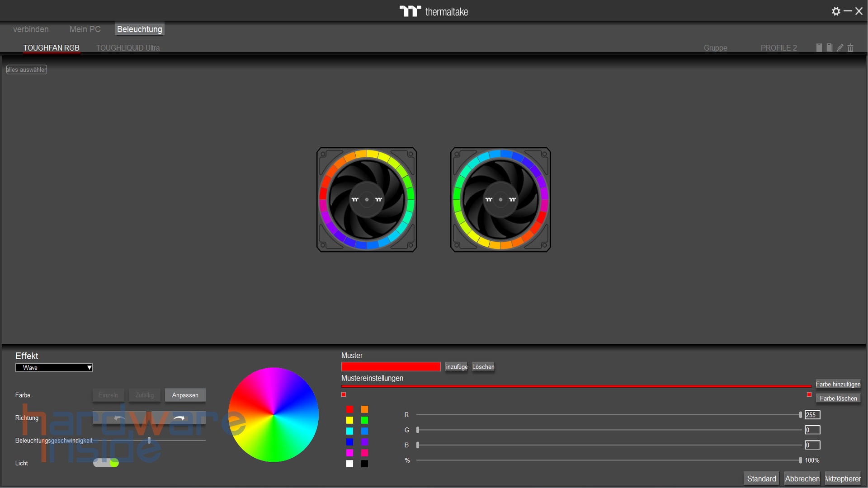868x488 pixels.
Task: Set counterclockwise direction with the left arrow icon
Action: tap(119, 418)
